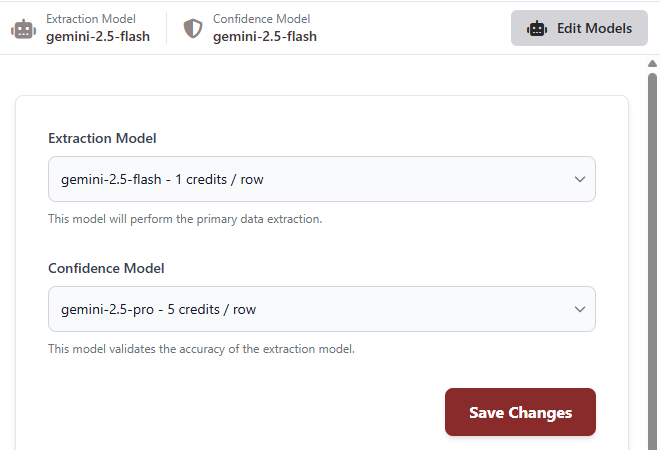660x450 pixels.
Task: Click the '1 credits / row' option text
Action: [x=219, y=179]
